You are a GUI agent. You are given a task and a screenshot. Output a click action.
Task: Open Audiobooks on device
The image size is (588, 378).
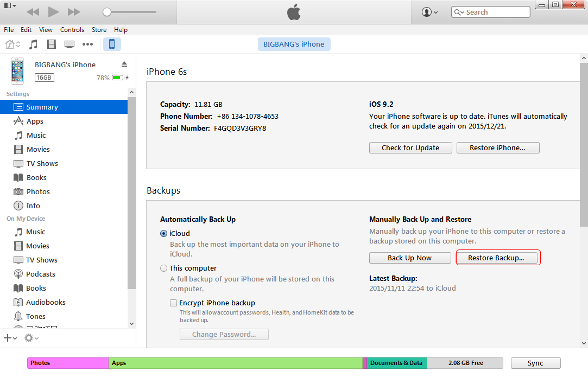pyautogui.click(x=64, y=302)
